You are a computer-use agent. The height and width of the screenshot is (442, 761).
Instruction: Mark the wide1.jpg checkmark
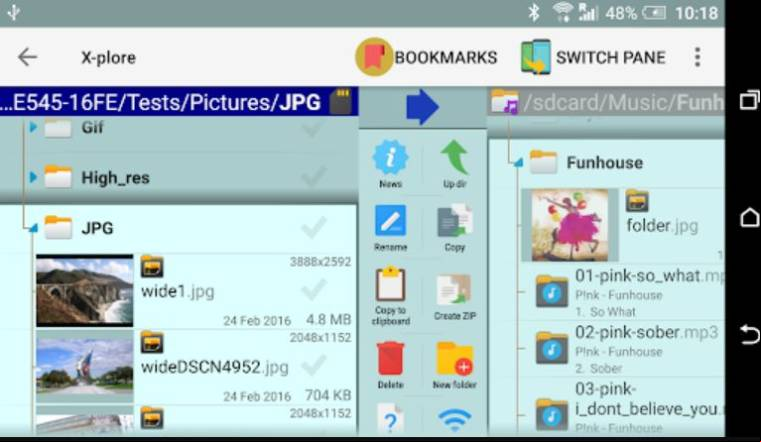[314, 290]
